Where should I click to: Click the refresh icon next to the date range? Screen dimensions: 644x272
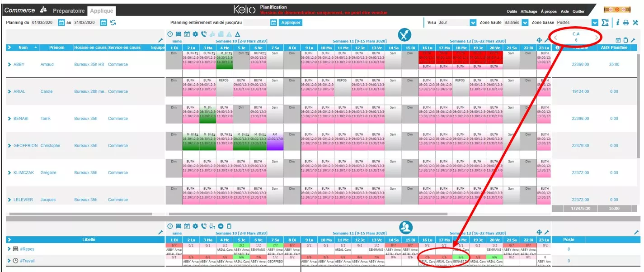[x=113, y=23]
